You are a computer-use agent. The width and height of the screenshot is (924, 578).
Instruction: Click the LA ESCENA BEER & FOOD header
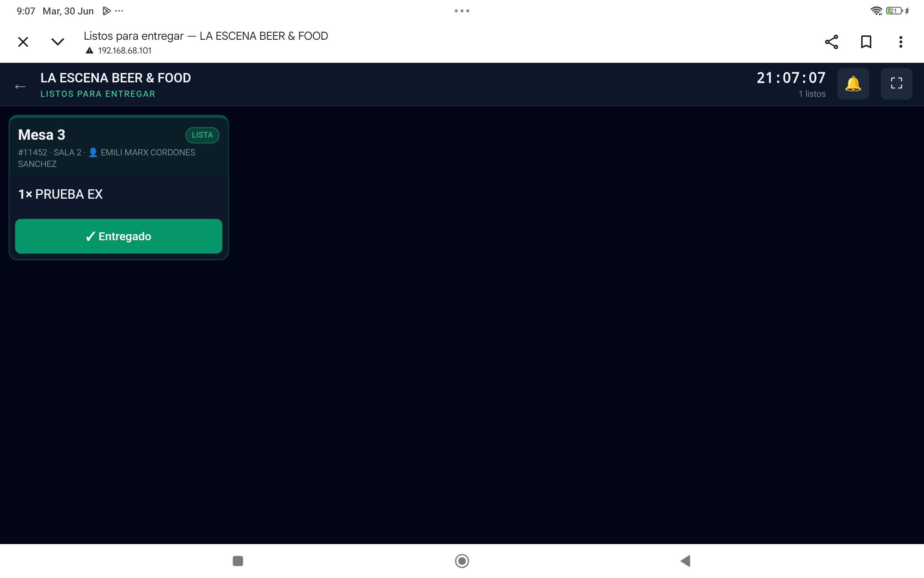[x=116, y=78]
